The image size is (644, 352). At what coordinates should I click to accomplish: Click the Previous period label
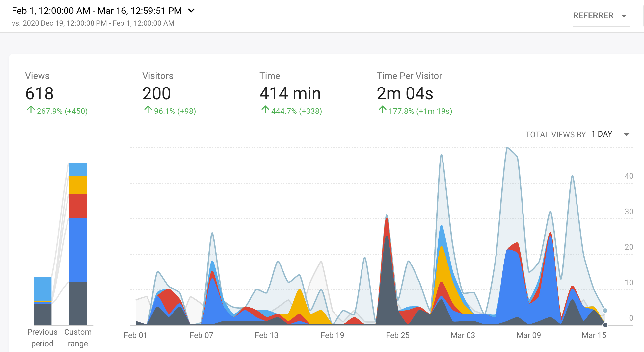point(42,338)
